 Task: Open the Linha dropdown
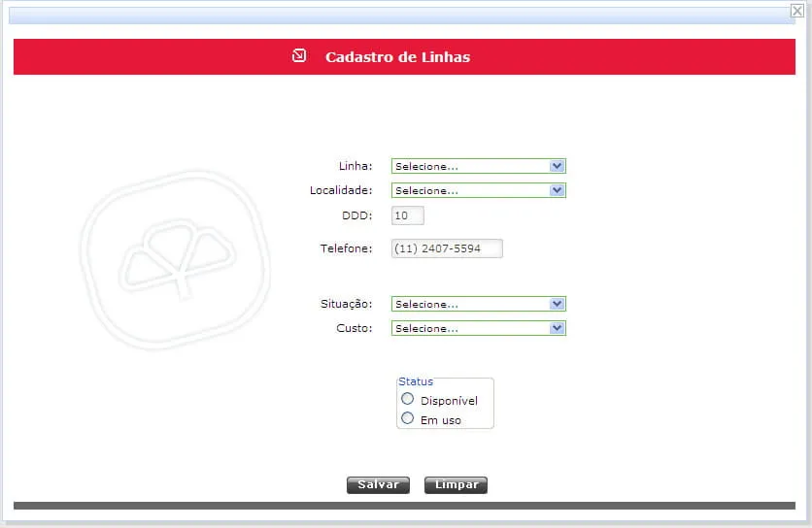click(479, 166)
